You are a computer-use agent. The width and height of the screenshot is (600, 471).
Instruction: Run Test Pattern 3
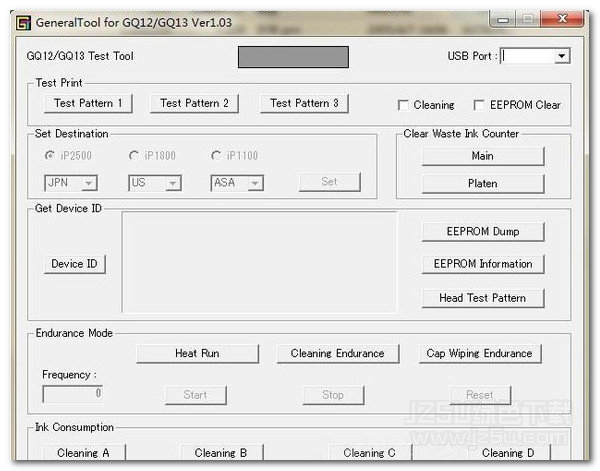coord(304,103)
